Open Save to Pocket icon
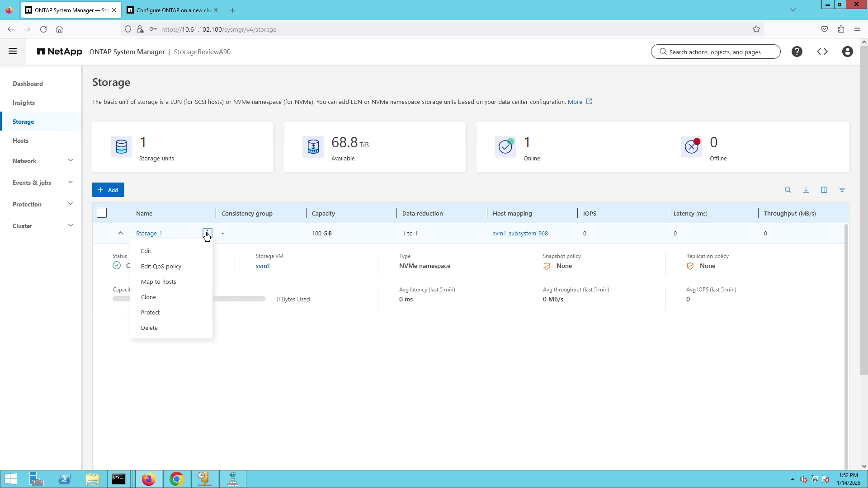Image resolution: width=868 pixels, height=488 pixels. point(825,29)
